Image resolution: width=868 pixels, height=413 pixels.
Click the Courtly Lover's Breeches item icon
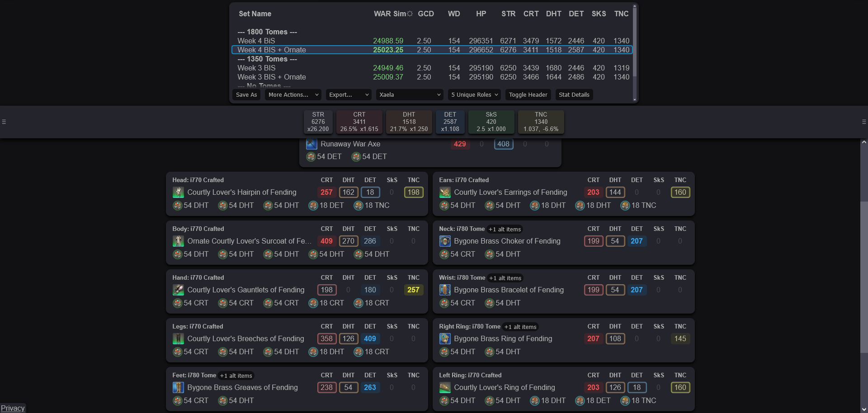click(x=178, y=339)
